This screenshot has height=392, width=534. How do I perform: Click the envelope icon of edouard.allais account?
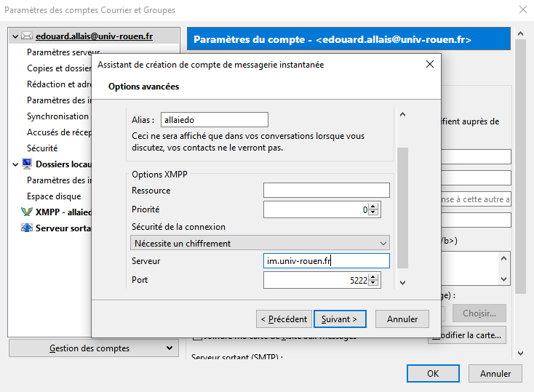28,36
